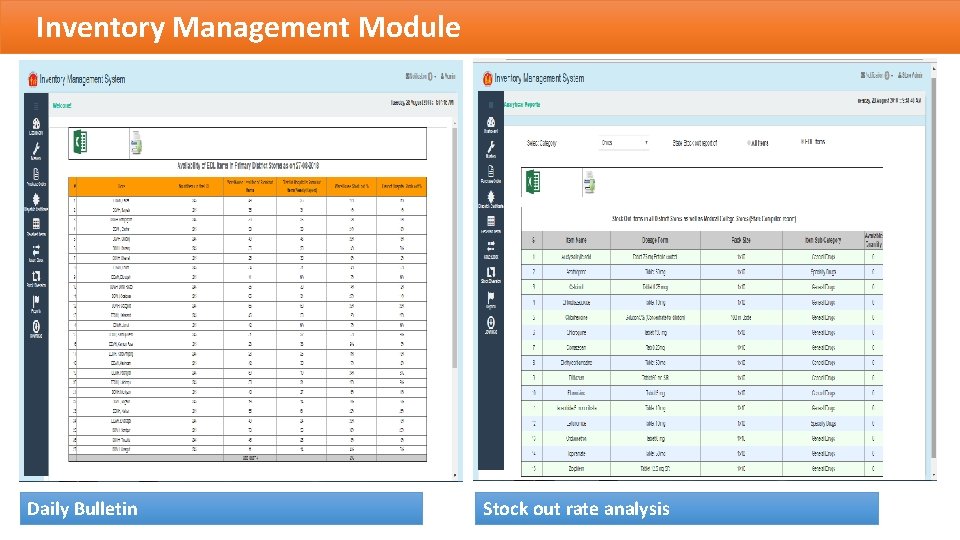The width and height of the screenshot is (960, 540).
Task: Open the wrench Masters icon in Daily Bulletin screen
Action: (x=36, y=149)
